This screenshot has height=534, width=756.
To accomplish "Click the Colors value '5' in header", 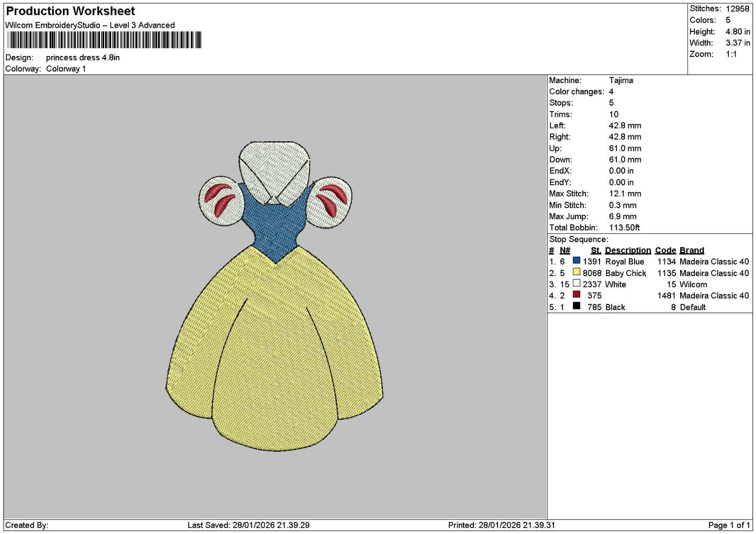I will tap(728, 20).
